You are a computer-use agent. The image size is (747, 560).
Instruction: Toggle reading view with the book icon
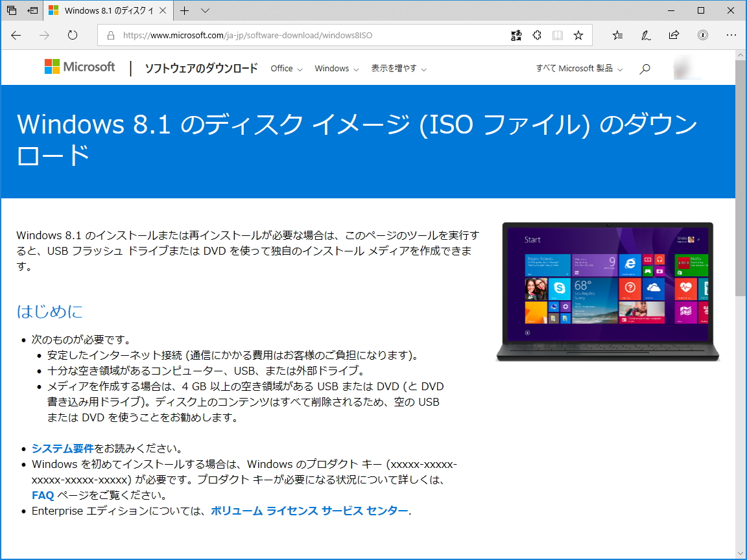click(558, 36)
